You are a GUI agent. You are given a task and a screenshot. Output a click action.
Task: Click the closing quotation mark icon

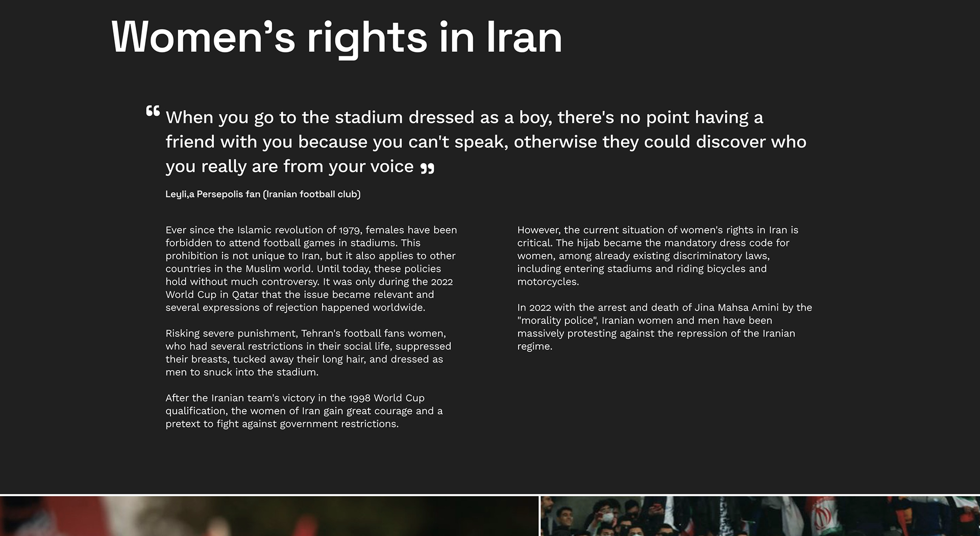[x=427, y=168]
